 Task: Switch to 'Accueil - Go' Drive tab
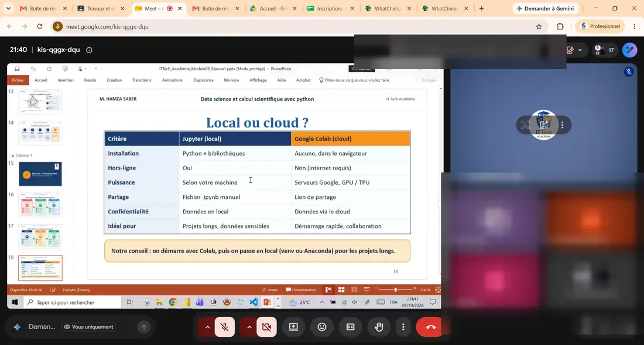pyautogui.click(x=273, y=8)
